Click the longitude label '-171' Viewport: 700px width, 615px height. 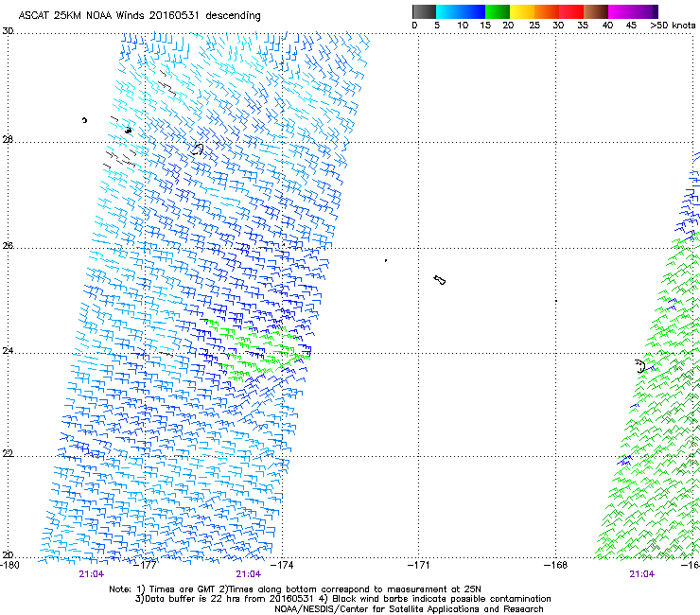click(x=419, y=566)
